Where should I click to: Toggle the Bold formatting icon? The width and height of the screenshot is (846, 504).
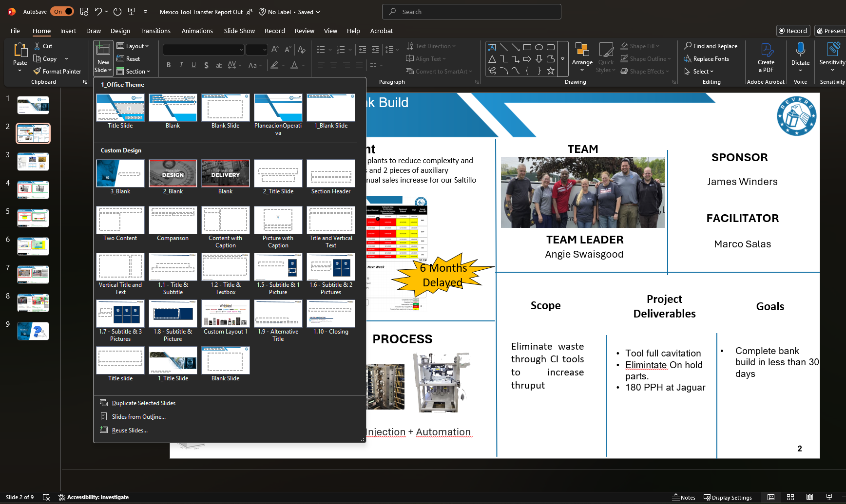point(169,65)
